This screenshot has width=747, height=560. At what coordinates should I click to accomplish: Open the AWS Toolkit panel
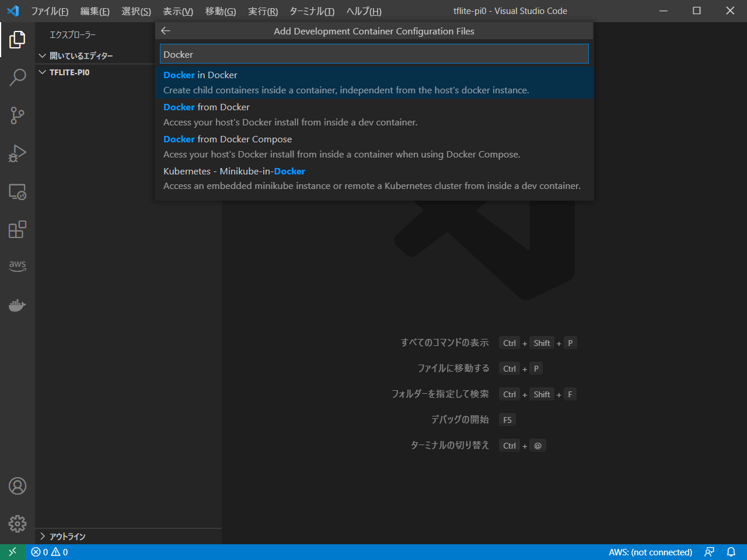[x=18, y=265]
